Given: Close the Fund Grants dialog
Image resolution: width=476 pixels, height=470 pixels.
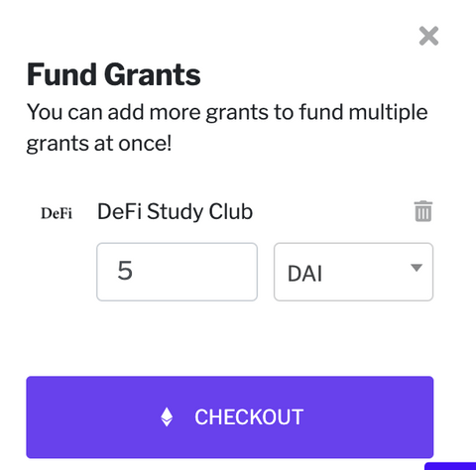Looking at the screenshot, I should click(428, 36).
